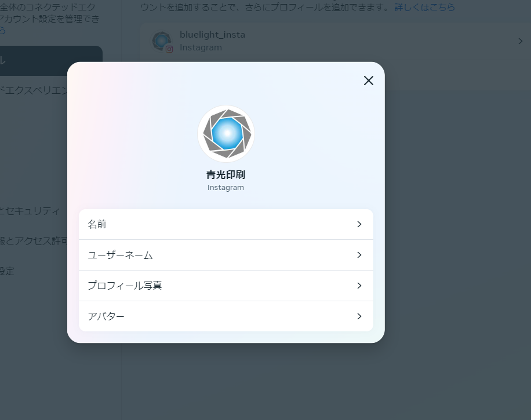Select the bluelight_insta account name
The width and height of the screenshot is (531, 420).
[x=212, y=35]
